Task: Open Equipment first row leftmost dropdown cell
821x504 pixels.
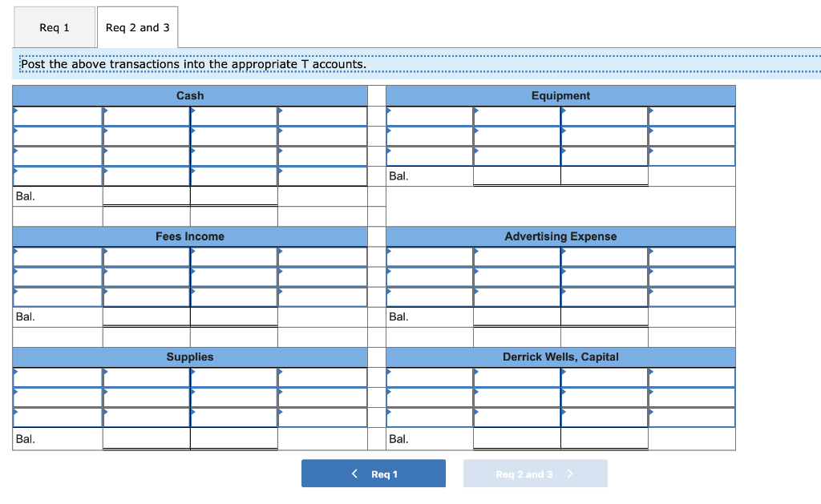Action: [430, 116]
